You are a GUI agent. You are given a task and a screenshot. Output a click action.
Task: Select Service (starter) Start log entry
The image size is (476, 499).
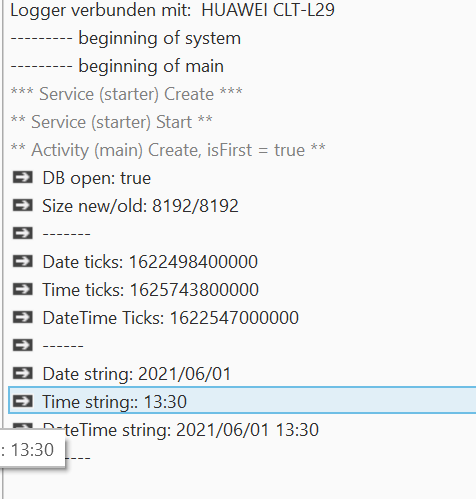tap(111, 122)
